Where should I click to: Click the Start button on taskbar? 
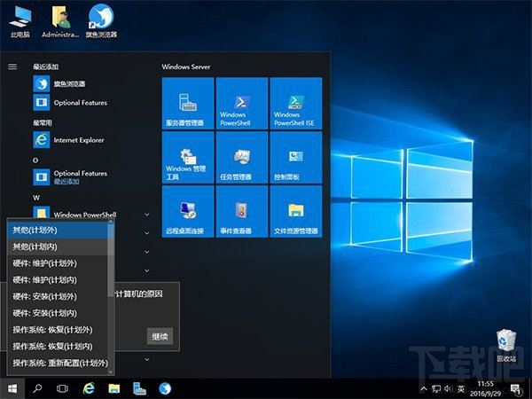click(x=12, y=388)
